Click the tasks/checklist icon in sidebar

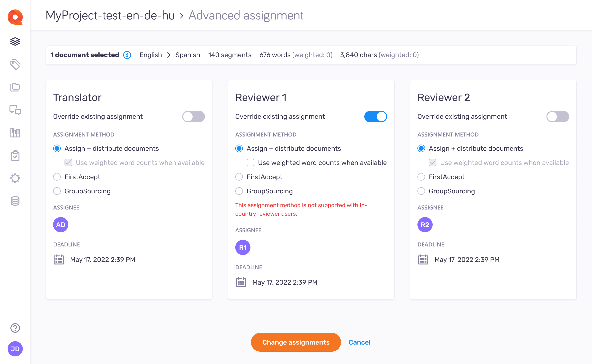click(15, 156)
